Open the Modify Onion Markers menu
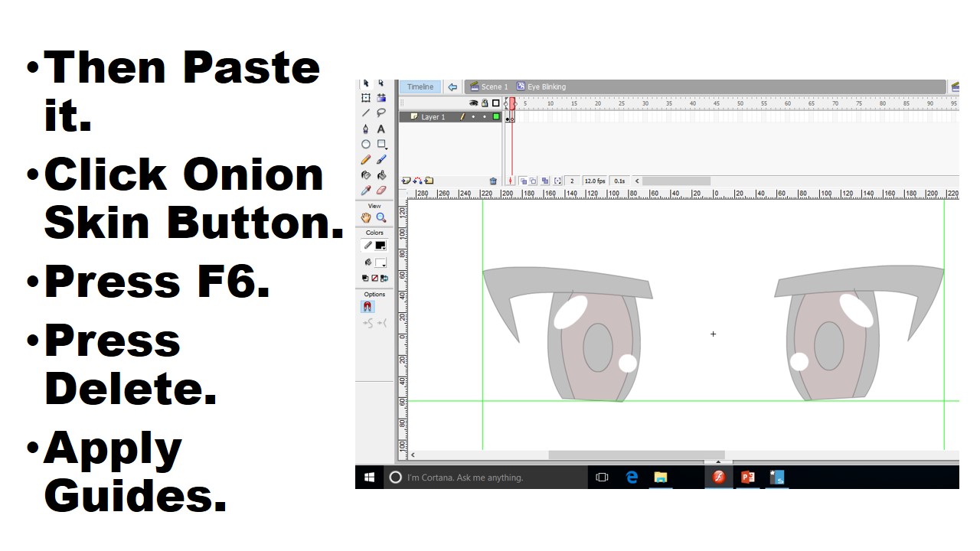Screen dimensions: 980x551 click(x=557, y=180)
